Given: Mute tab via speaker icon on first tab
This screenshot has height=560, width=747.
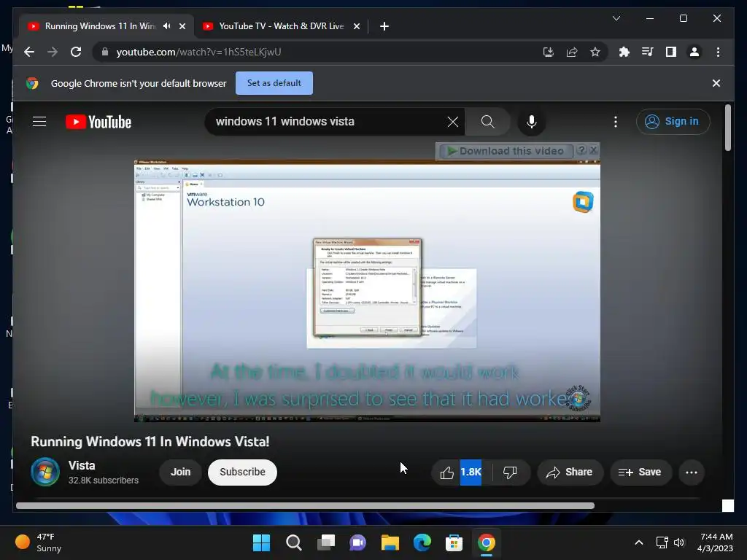Looking at the screenshot, I should pos(167,26).
